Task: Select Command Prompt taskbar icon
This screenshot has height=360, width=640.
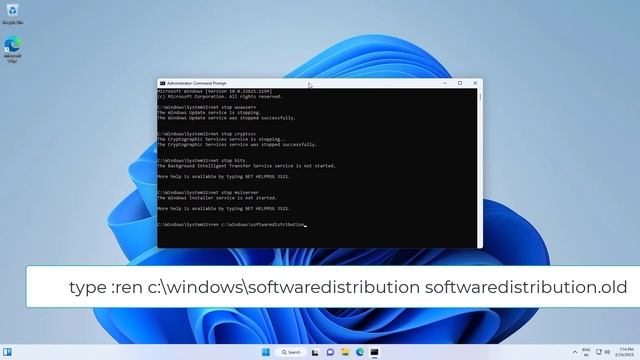Action: click(374, 352)
